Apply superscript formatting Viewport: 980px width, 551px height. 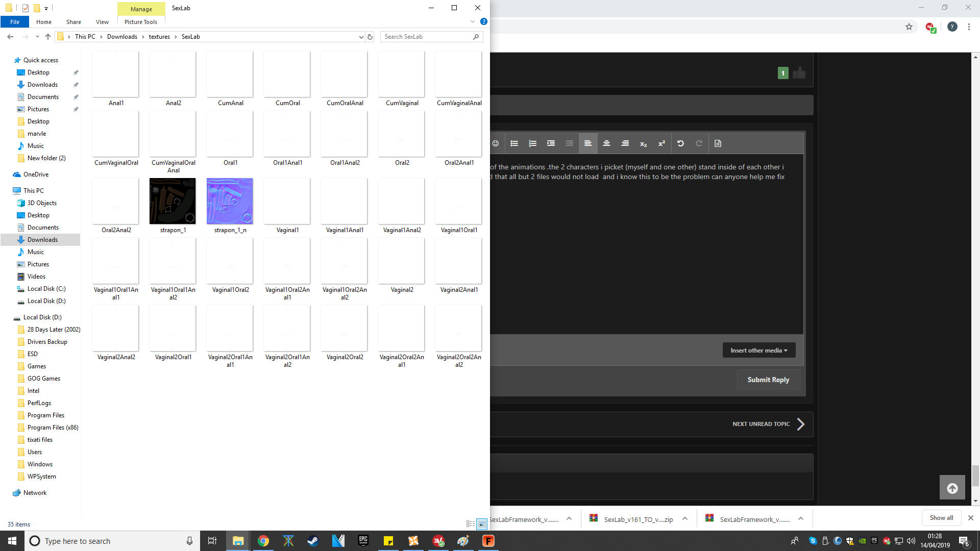point(661,143)
